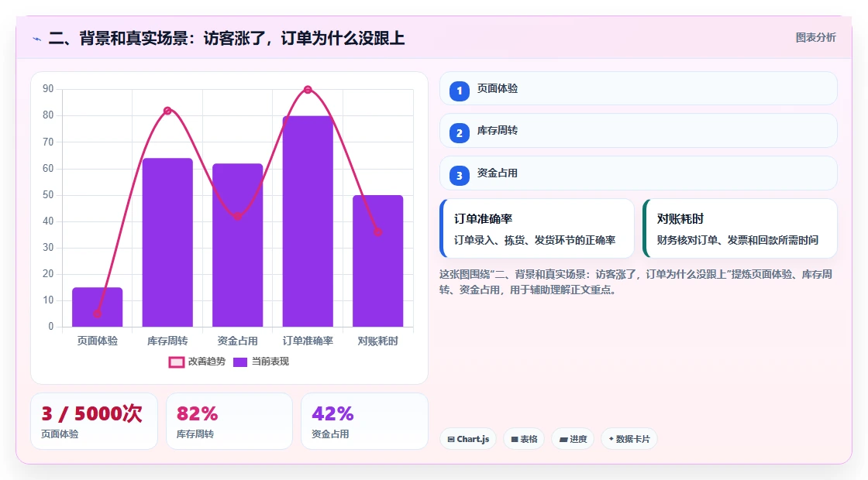The image size is (868, 480).
Task: Click the number 3 badge for 资金占用
Action: tap(459, 175)
